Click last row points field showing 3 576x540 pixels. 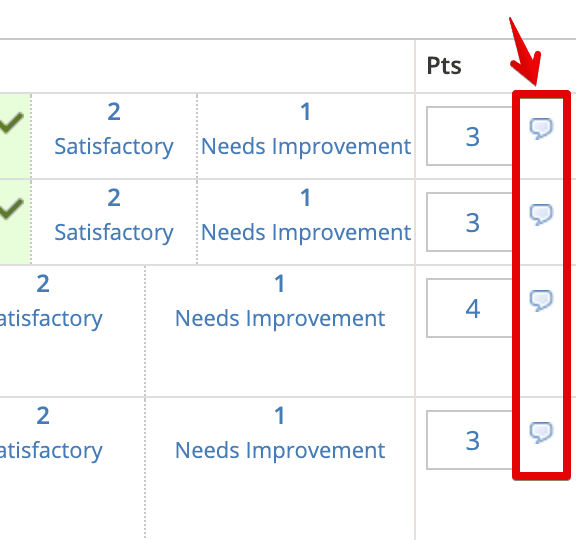point(470,440)
